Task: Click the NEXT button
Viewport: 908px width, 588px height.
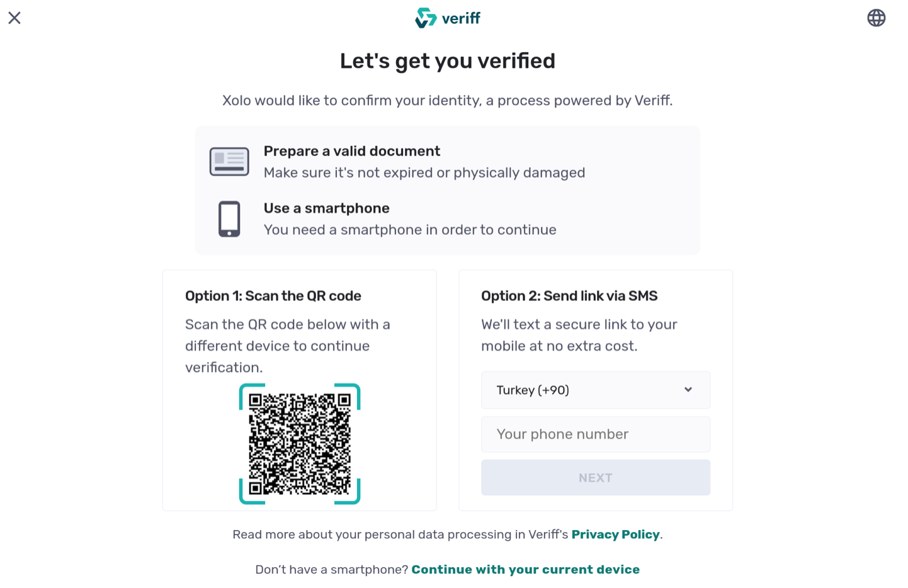Action: [596, 478]
